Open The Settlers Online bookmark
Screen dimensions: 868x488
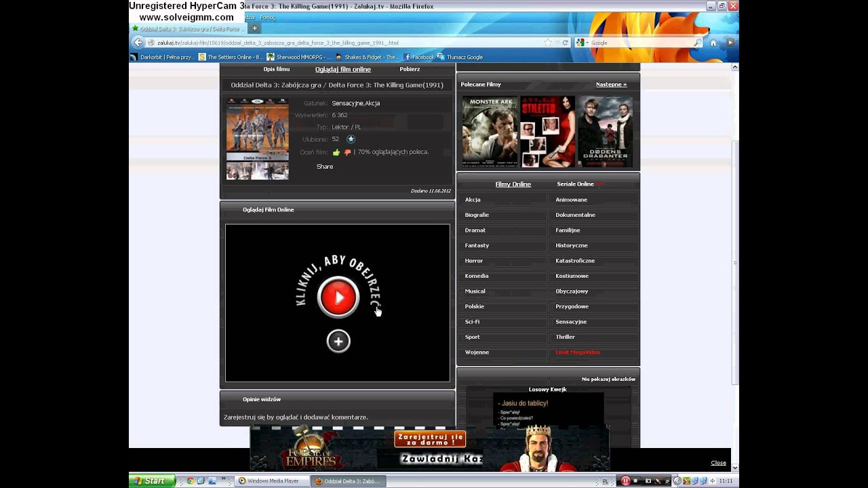pyautogui.click(x=231, y=57)
